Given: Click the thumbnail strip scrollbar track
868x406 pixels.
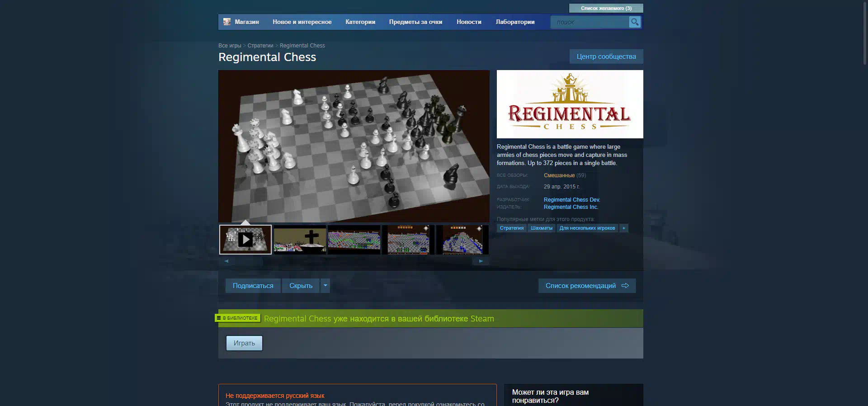Looking at the screenshot, I should (353, 261).
